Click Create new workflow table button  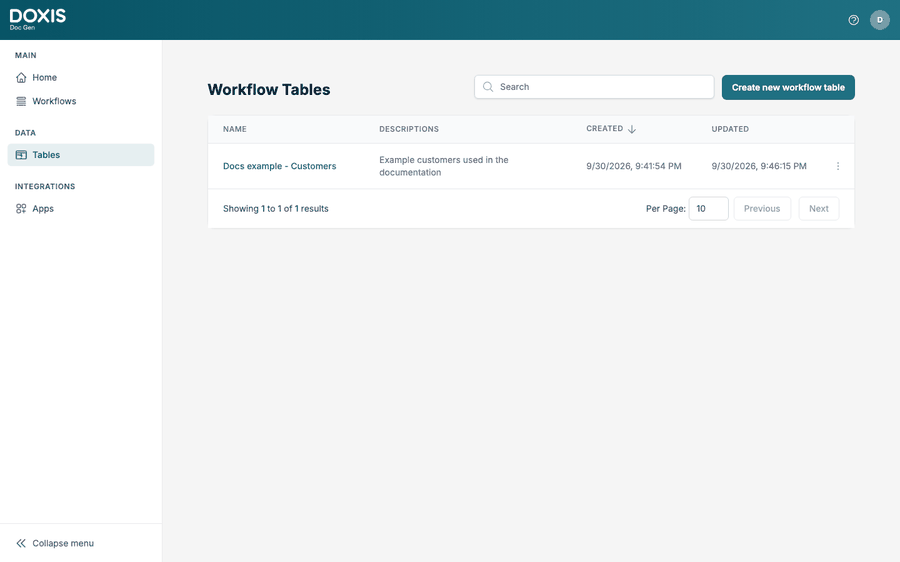click(788, 87)
